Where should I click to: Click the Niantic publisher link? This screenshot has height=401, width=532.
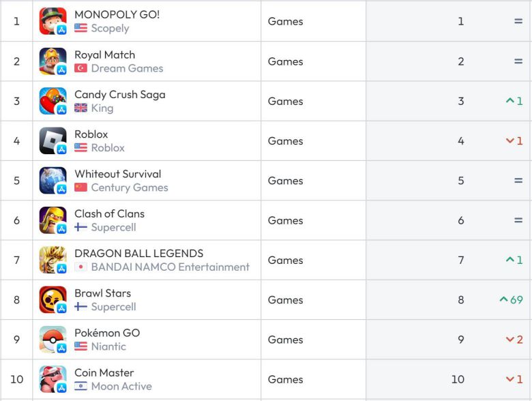coord(108,346)
